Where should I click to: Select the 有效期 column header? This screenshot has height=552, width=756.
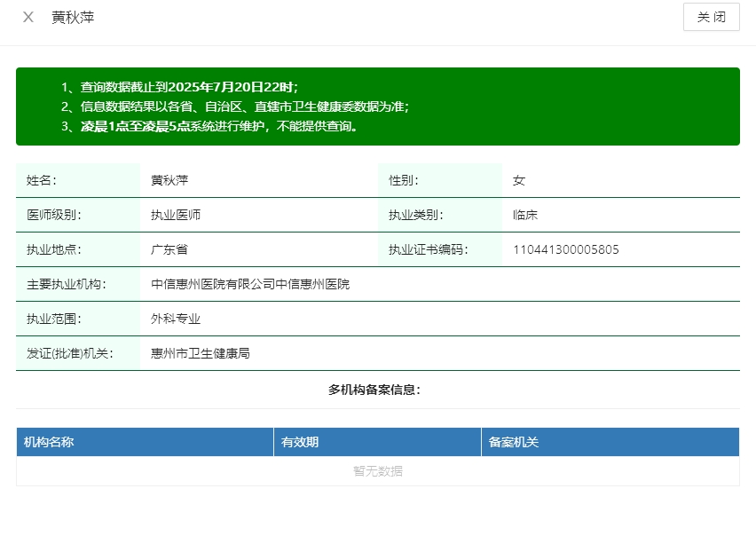[377, 442]
